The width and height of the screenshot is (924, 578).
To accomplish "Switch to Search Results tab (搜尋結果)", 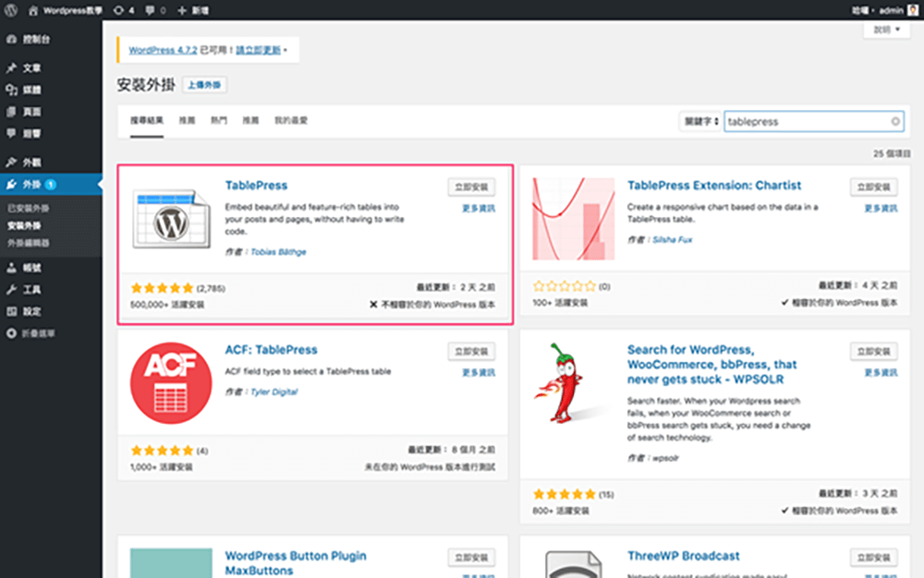I will click(x=147, y=120).
